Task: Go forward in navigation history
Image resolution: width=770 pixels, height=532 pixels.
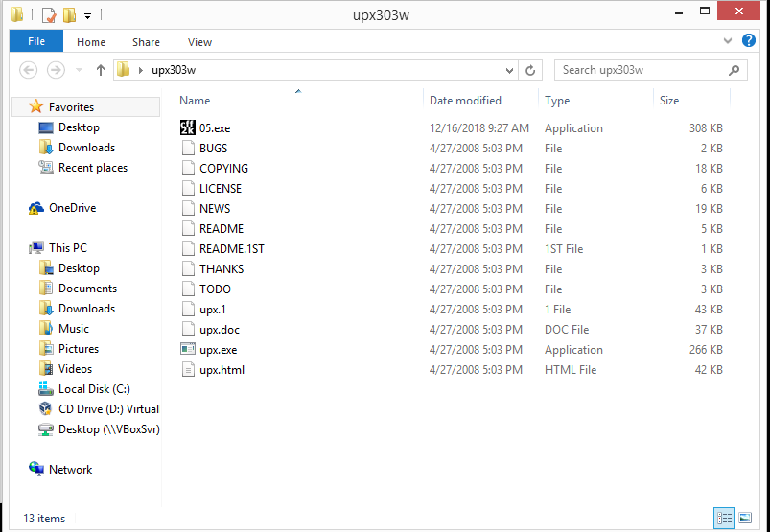Action: click(x=56, y=70)
